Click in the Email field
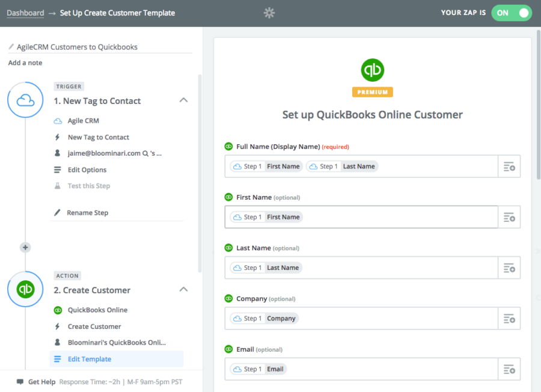The image size is (541, 392). click(x=361, y=369)
